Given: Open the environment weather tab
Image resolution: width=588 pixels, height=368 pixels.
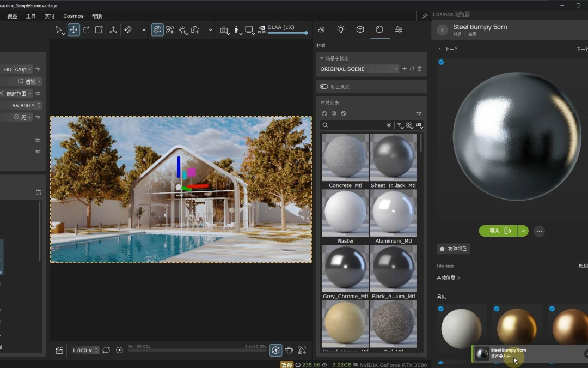Looking at the screenshot, I should click(321, 29).
